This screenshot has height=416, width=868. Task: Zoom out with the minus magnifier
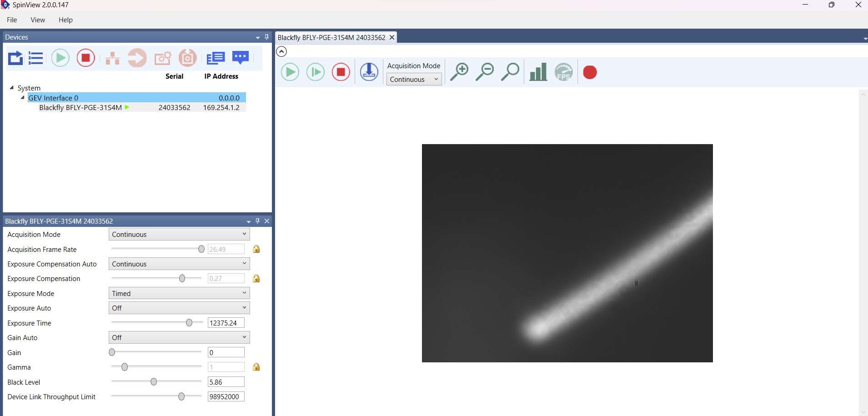point(485,72)
